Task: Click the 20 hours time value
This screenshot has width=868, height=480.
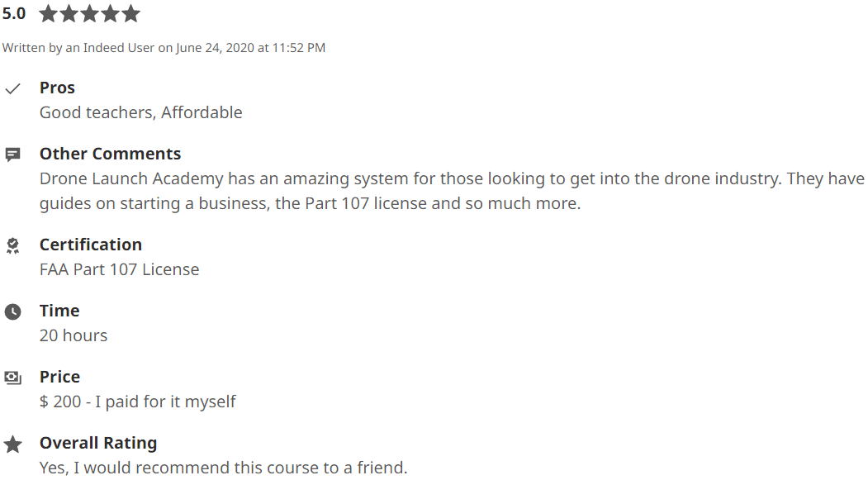Action: (73, 335)
